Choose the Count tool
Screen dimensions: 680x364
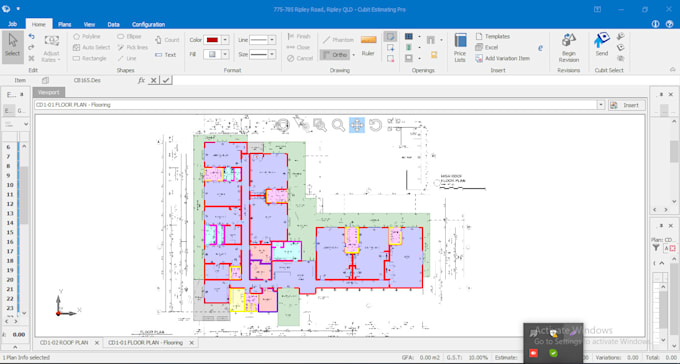pyautogui.click(x=167, y=40)
